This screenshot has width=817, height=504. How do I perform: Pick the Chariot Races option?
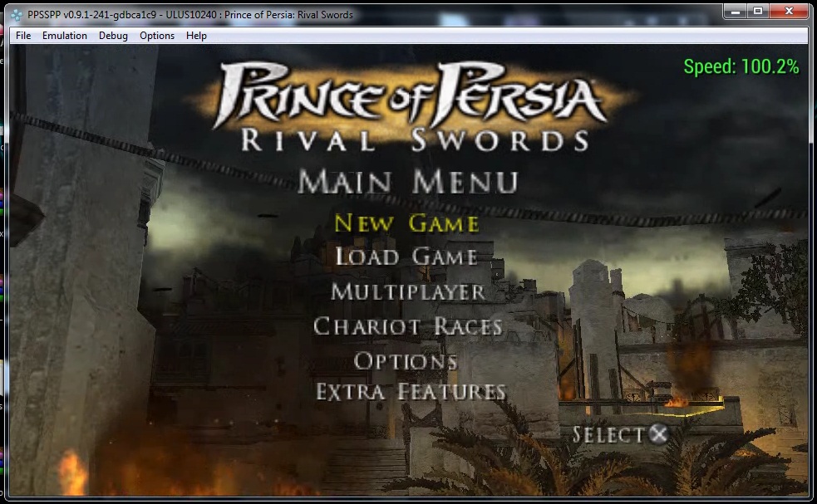tap(407, 326)
